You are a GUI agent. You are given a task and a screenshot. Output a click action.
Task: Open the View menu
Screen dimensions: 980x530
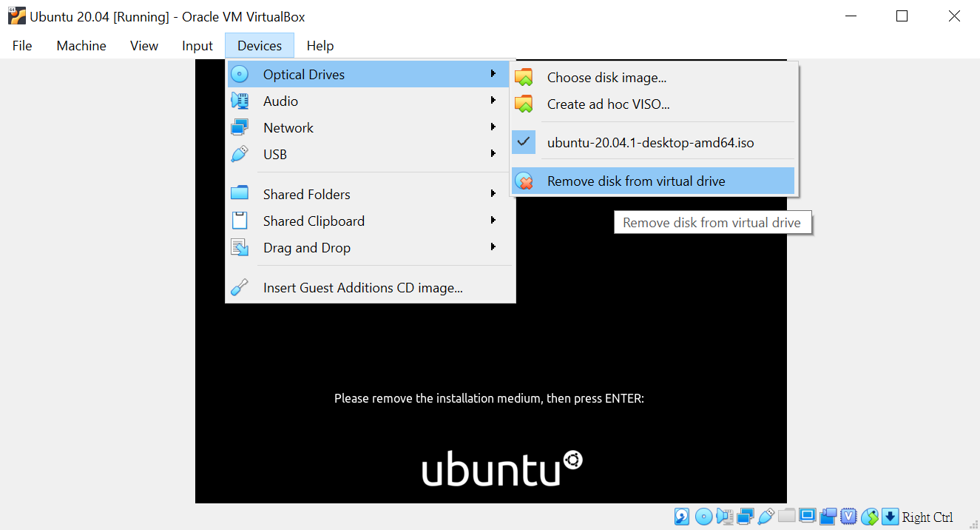point(144,46)
